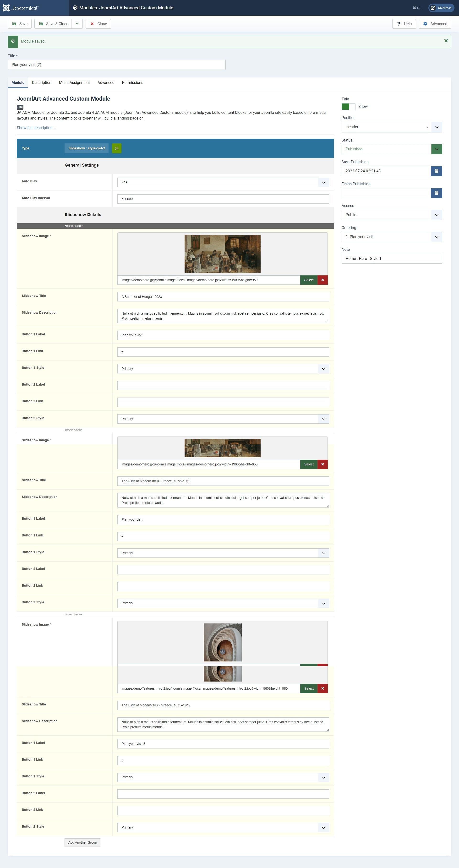The image size is (459, 868).
Task: Toggle the Title Show switch
Action: pyautogui.click(x=348, y=106)
